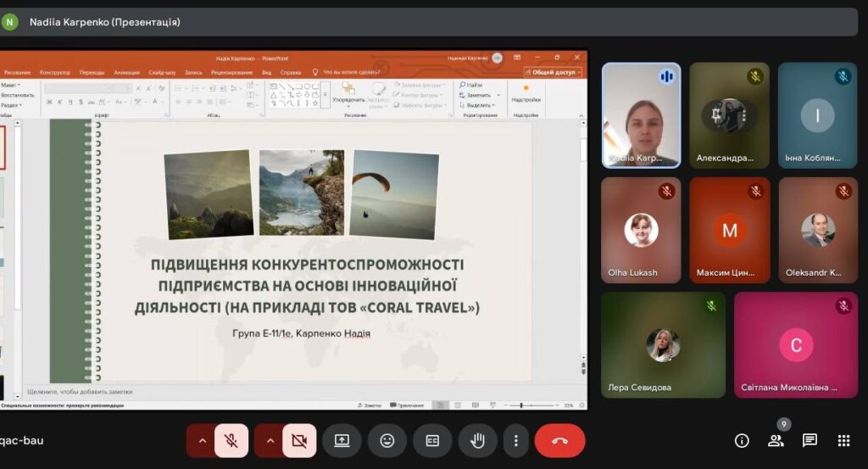This screenshot has height=469, width=868.
Task: Click 'Щелкните, чтобы добавить заметки' notes field
Action: (x=80, y=392)
